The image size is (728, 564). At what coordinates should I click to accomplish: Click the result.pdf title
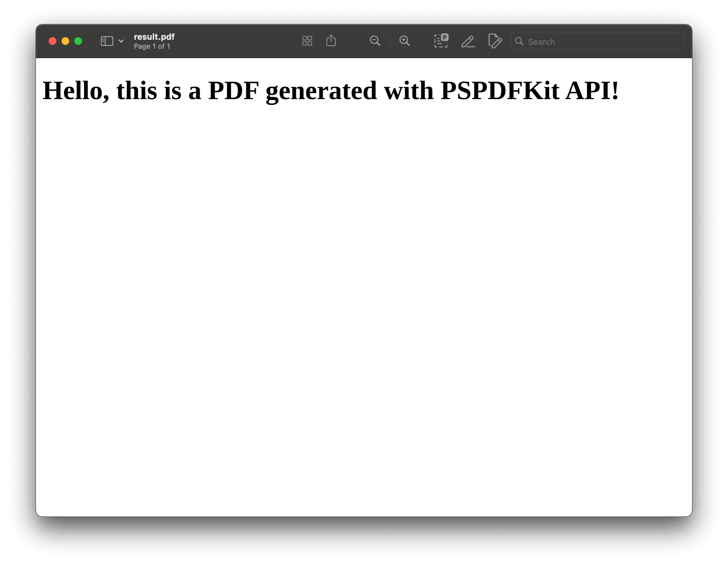(x=154, y=37)
